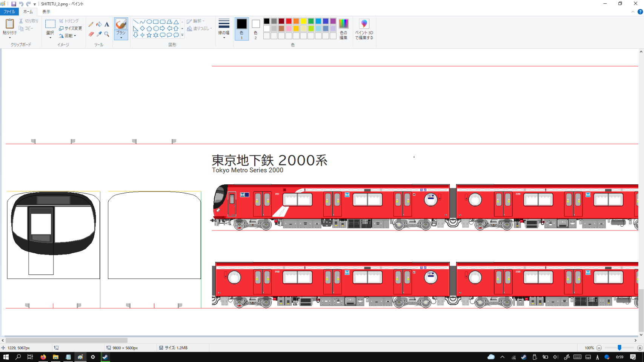Open Firefox from the taskbar
This screenshot has width=644, height=362.
click(x=43, y=357)
